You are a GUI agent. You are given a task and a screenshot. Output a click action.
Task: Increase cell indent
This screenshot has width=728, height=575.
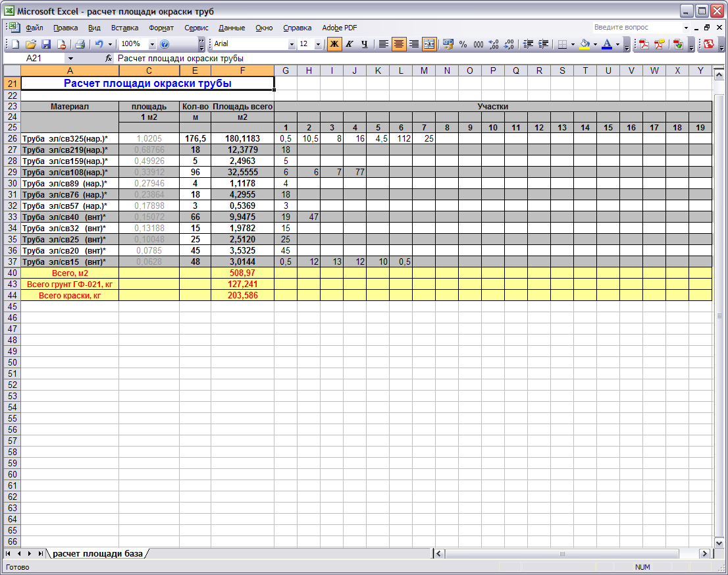tap(543, 44)
